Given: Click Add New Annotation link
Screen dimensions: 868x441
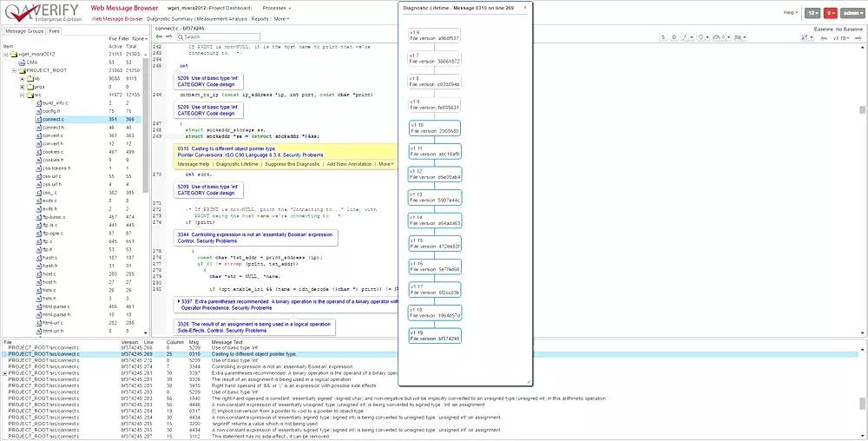Looking at the screenshot, I should [x=349, y=164].
